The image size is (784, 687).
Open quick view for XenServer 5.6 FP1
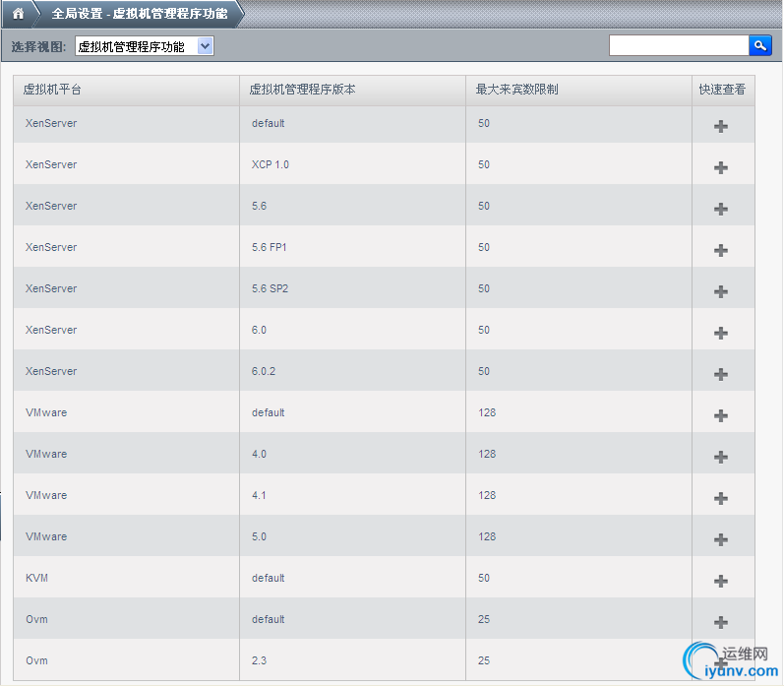click(x=720, y=250)
